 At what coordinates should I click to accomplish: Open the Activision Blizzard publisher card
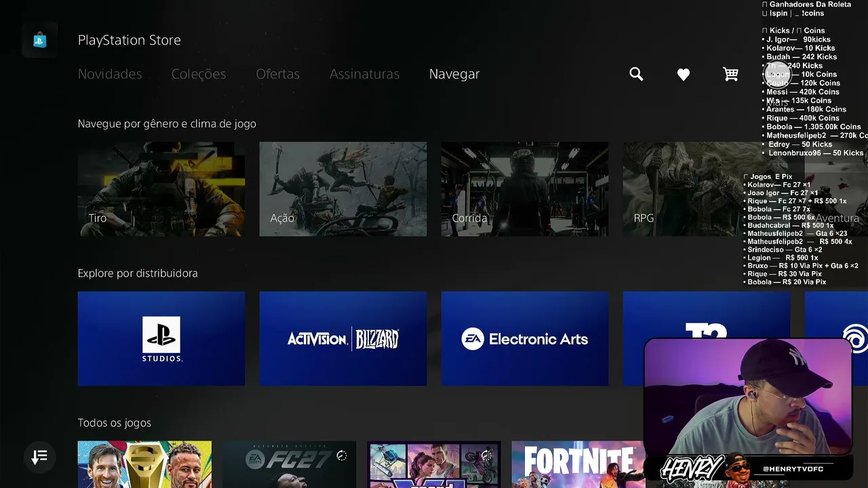pyautogui.click(x=343, y=339)
